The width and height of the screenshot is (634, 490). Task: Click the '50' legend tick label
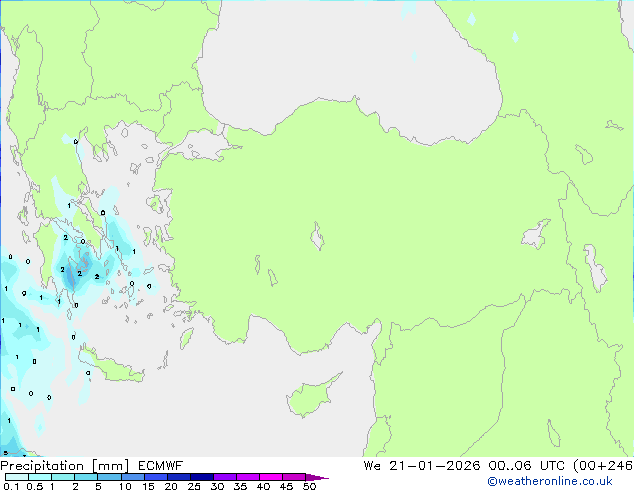pos(309,486)
